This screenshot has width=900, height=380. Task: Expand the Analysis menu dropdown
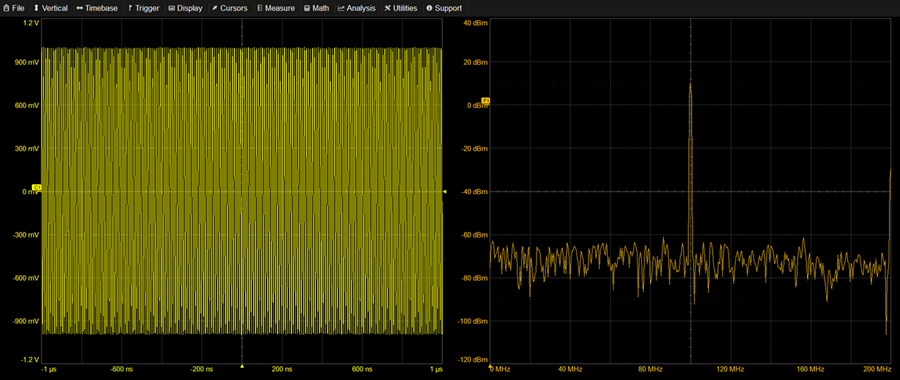click(356, 8)
